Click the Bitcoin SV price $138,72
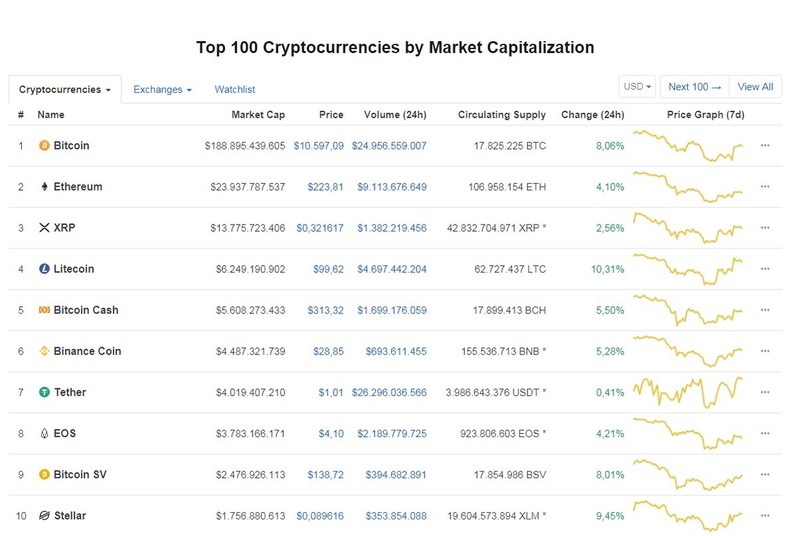 [x=326, y=475]
